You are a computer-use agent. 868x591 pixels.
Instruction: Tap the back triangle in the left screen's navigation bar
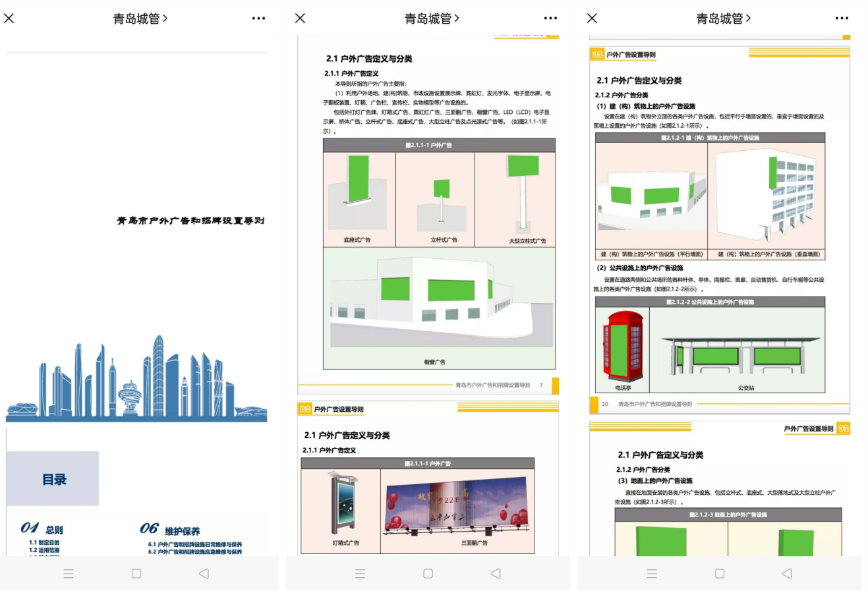click(x=204, y=573)
